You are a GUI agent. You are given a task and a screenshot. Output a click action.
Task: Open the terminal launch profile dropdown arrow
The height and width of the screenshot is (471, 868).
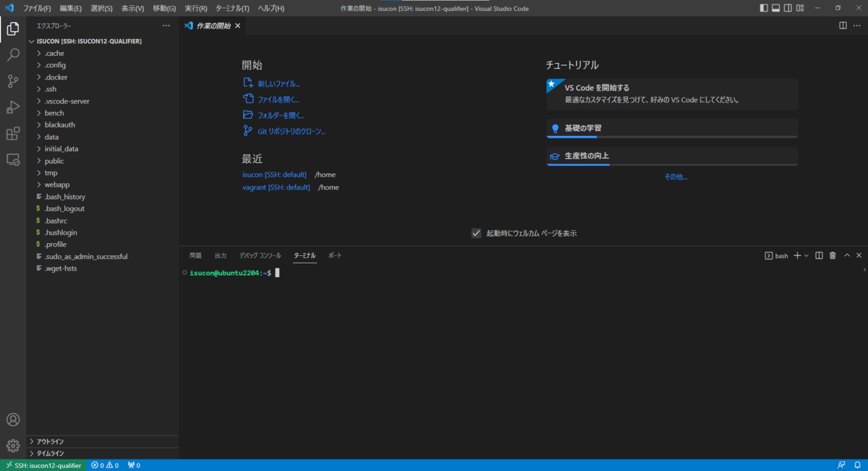807,255
